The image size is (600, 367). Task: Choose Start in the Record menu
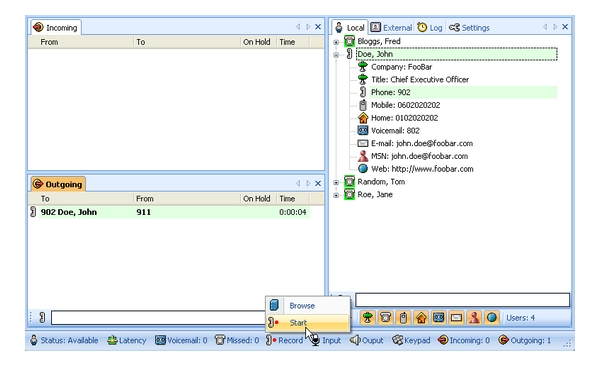(308, 323)
